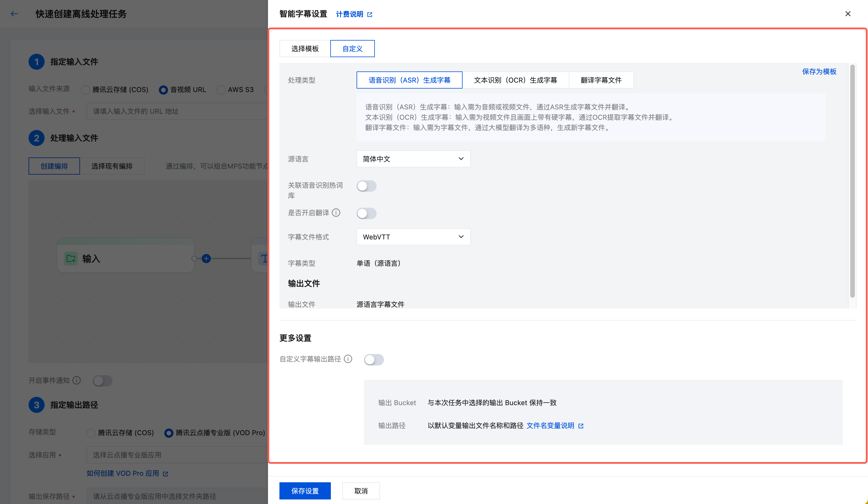
Task: Close the smart subtitle settings panel
Action: coord(848,14)
